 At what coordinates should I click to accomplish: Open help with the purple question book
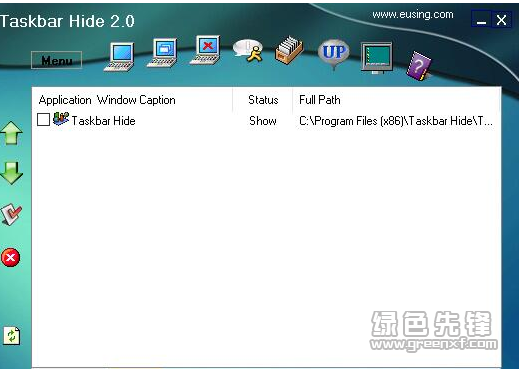tap(419, 66)
